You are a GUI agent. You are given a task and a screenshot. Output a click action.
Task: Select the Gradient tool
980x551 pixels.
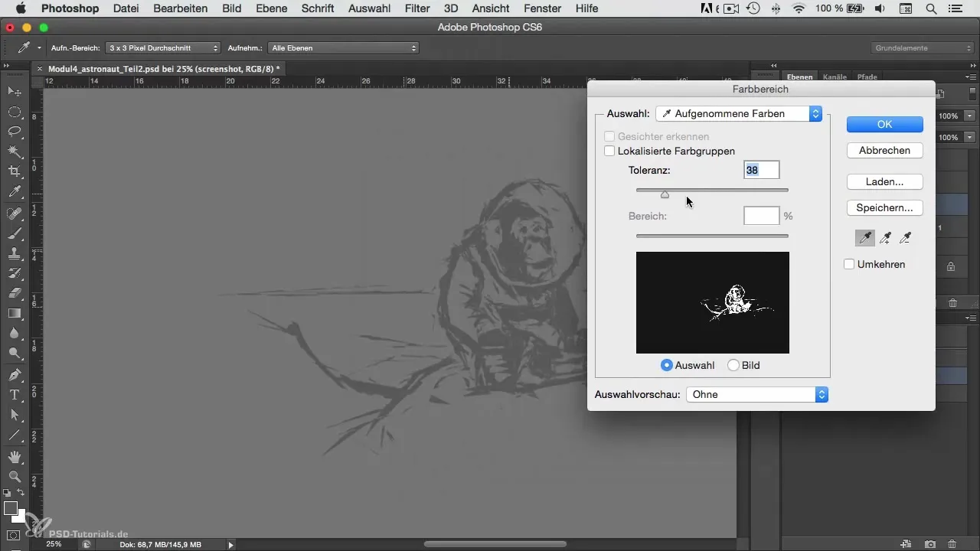[x=15, y=313]
